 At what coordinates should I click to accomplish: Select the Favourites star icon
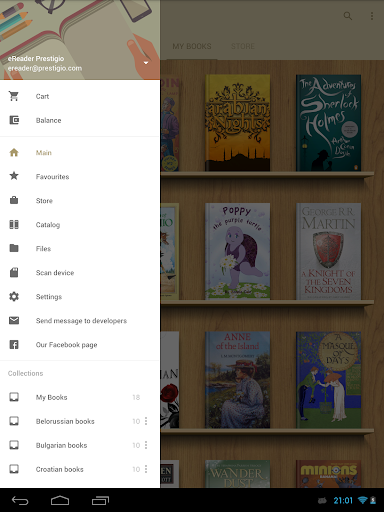click(x=14, y=176)
